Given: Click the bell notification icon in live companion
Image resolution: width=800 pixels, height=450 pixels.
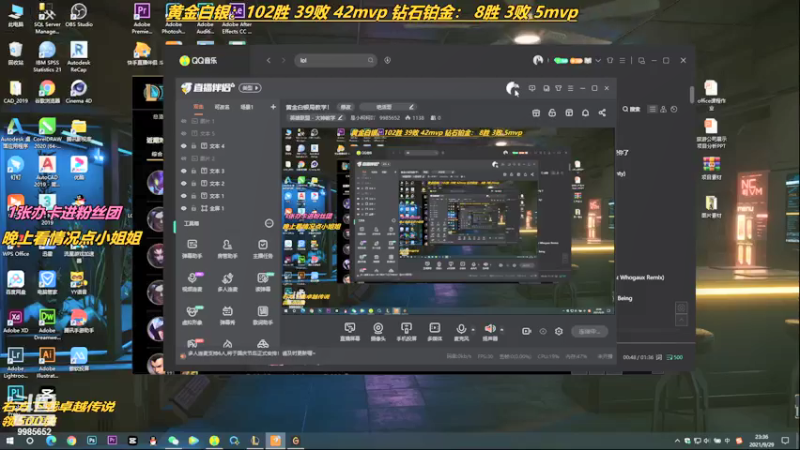Looking at the screenshot, I should click(x=585, y=113).
